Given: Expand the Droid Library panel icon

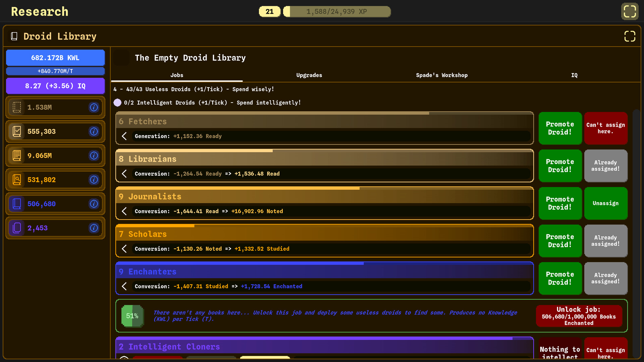Looking at the screenshot, I should 630,36.
